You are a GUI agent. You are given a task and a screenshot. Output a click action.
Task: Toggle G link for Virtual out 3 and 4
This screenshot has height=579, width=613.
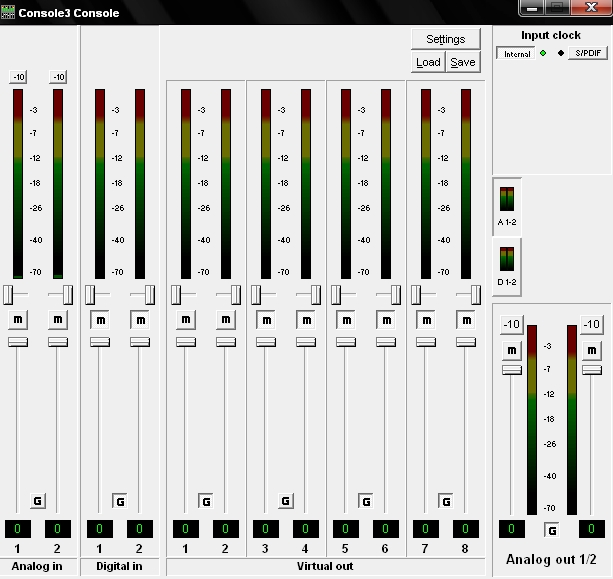tap(285, 500)
